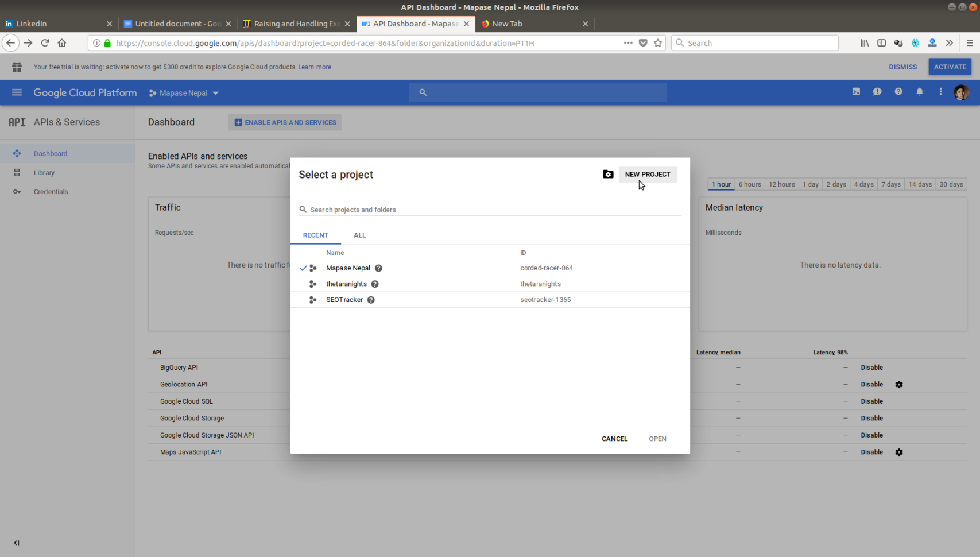Open the Credentials page from sidebar
This screenshot has height=557, width=980.
click(51, 191)
